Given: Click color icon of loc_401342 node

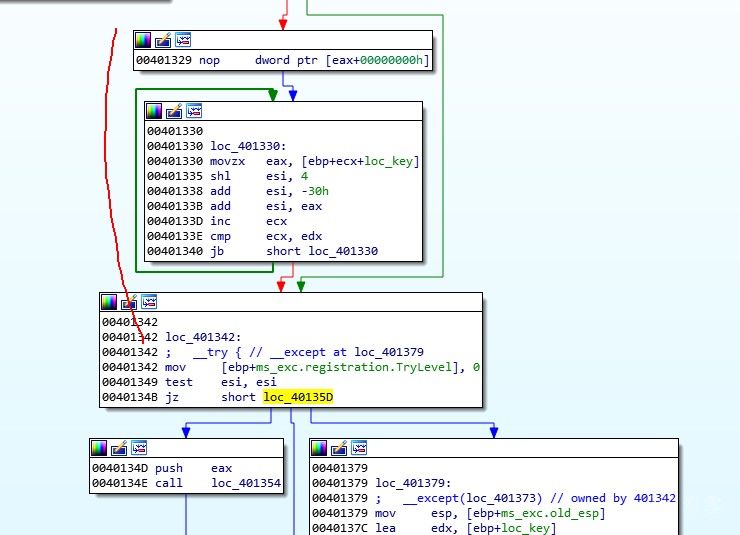Looking at the screenshot, I should (109, 302).
